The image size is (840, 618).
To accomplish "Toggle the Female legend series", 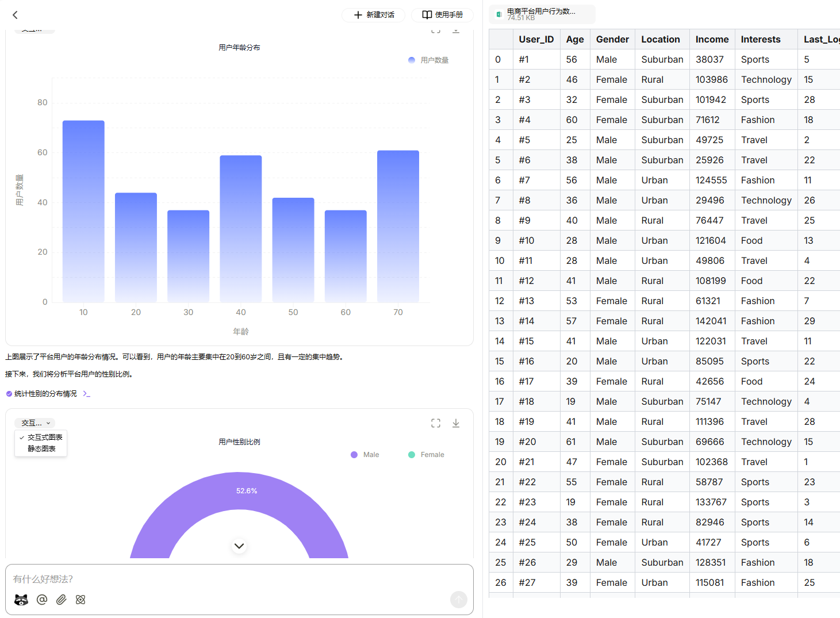I will tap(426, 455).
